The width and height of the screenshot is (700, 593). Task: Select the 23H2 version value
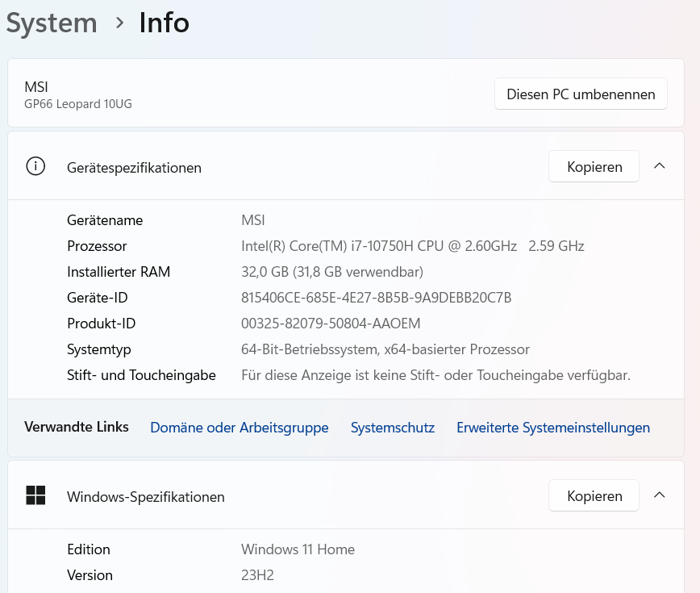[257, 575]
